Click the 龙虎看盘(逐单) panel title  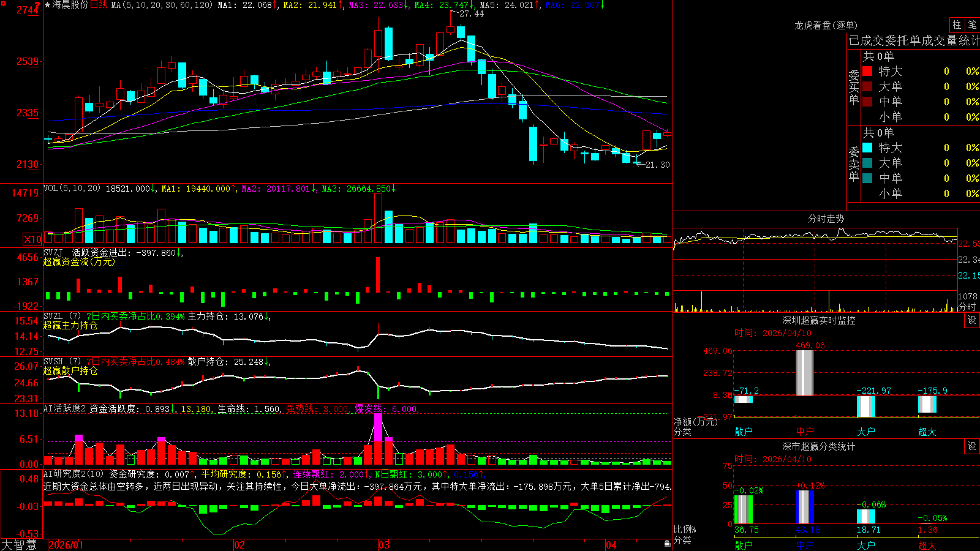click(x=826, y=25)
